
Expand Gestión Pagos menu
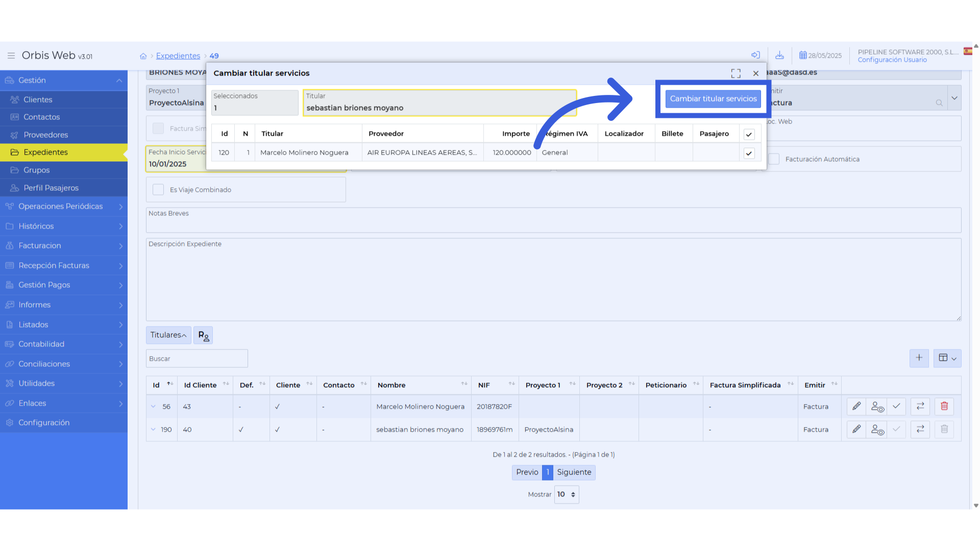pyautogui.click(x=64, y=285)
